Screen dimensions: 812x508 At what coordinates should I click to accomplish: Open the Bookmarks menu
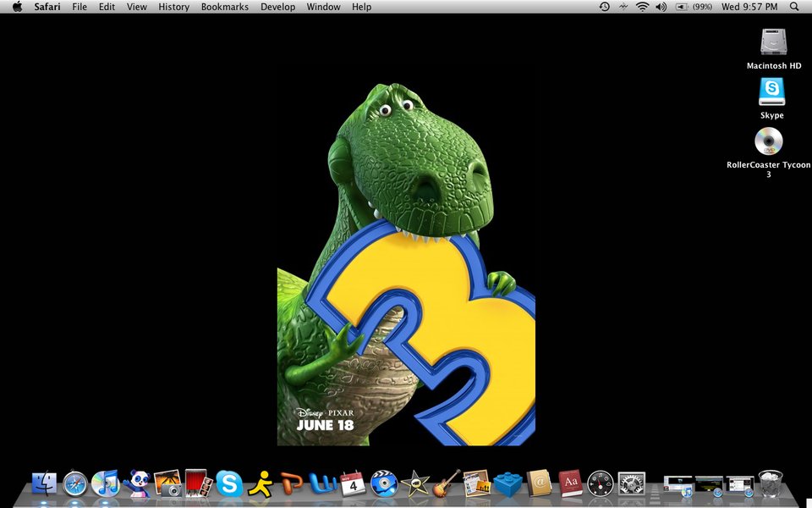click(225, 7)
